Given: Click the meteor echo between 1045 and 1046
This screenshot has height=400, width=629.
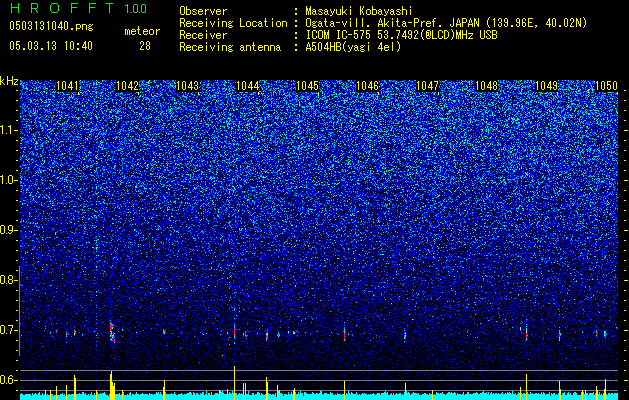Looking at the screenshot, I should pyautogui.click(x=344, y=334).
